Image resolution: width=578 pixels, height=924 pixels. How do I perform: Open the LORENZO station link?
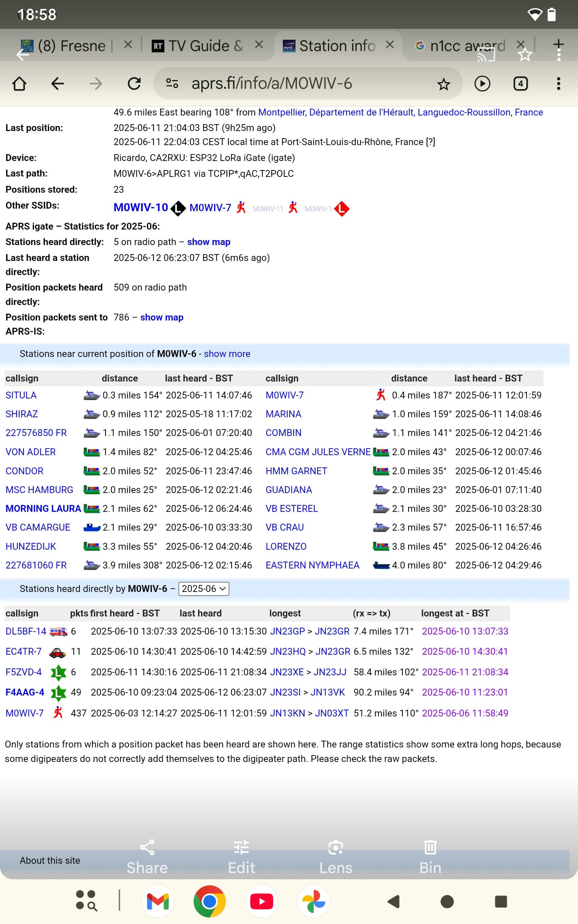(286, 546)
